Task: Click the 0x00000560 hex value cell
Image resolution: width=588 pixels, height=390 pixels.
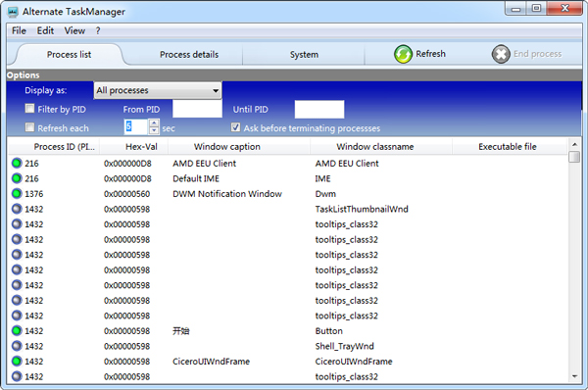Action: click(x=126, y=194)
